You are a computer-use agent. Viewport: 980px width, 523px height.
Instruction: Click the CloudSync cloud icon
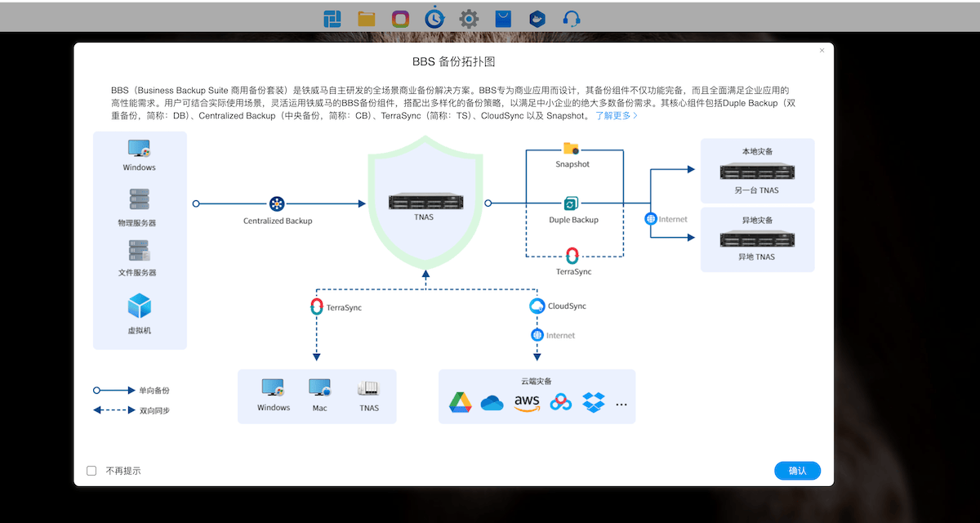[x=537, y=306]
